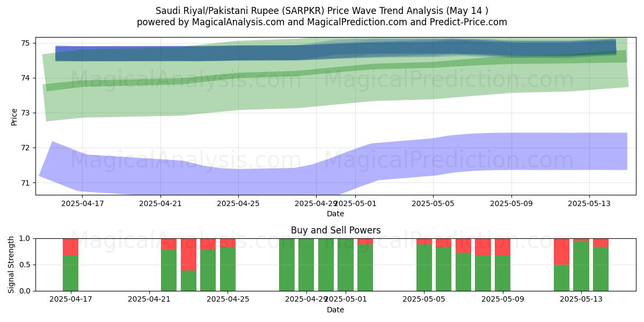Click 2025-05-13 tick label on price chart
The height and width of the screenshot is (322, 644).
[x=589, y=203]
